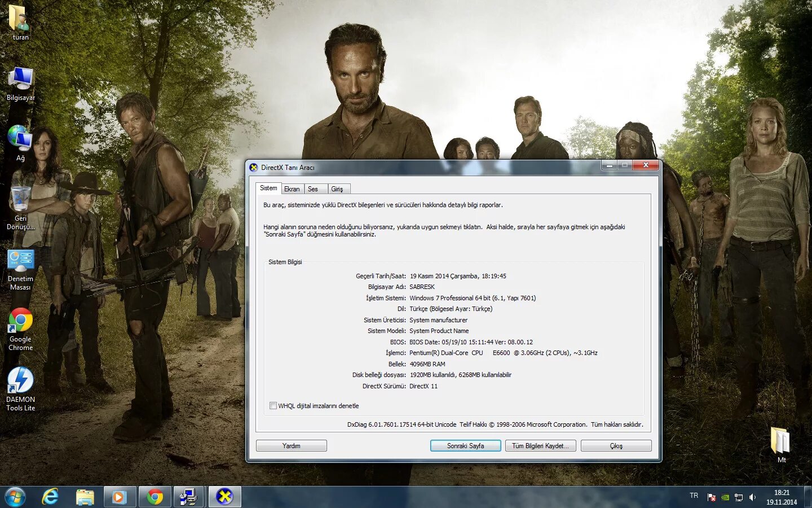Click the Action Center flag tray icon
Viewport: 812px width, 508px height.
point(712,497)
